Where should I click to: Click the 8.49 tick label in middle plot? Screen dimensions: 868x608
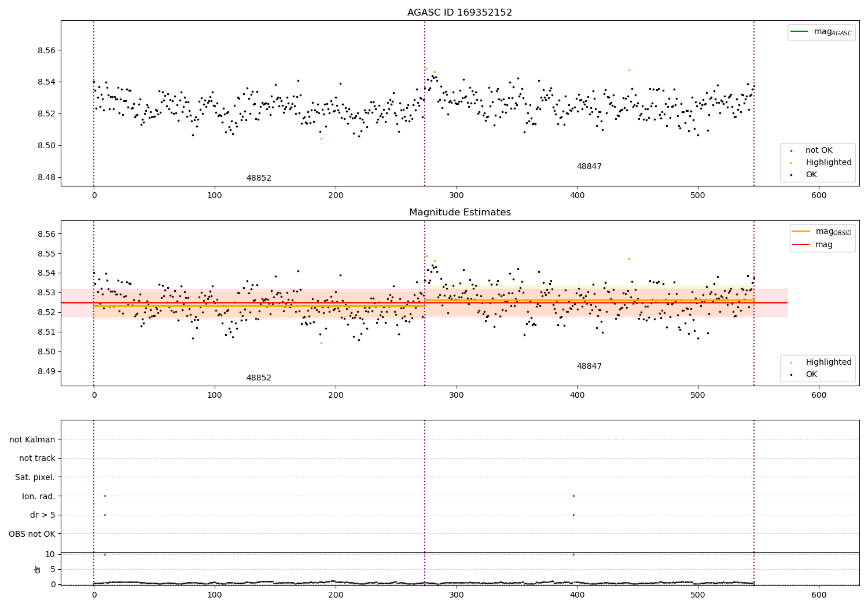[x=46, y=371]
